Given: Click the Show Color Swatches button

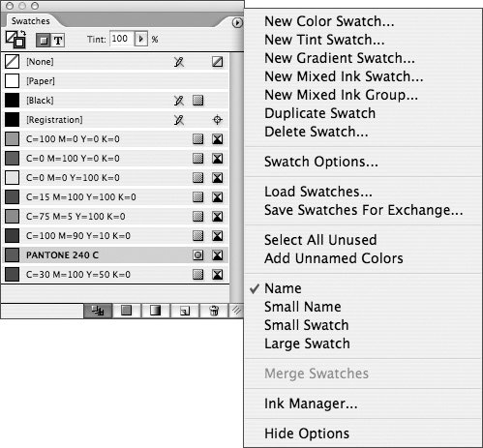Looking at the screenshot, I should tap(126, 311).
